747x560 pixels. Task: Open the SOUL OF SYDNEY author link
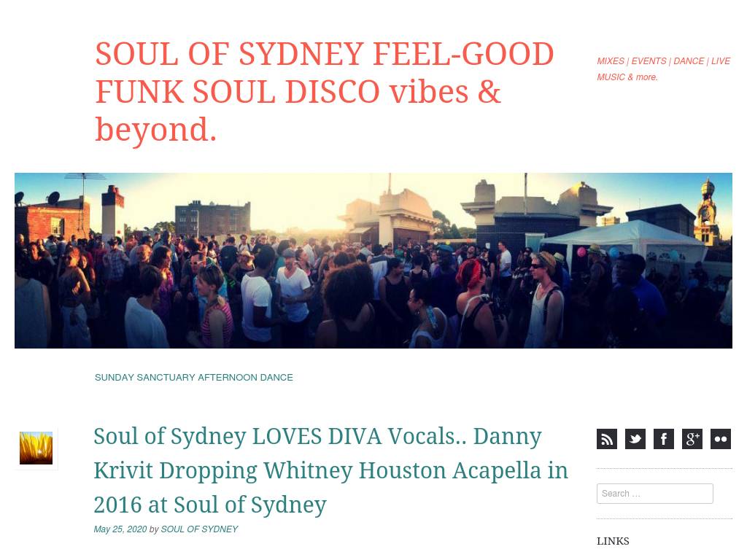click(x=199, y=529)
